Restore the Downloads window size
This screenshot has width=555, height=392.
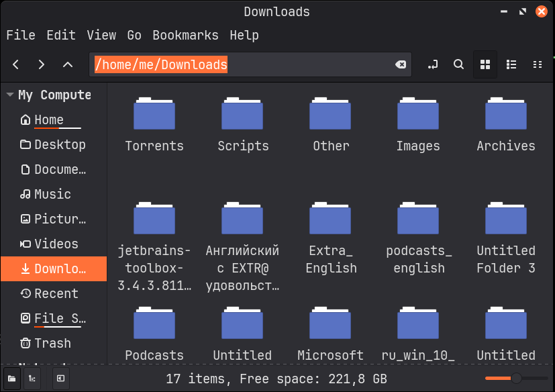pyautogui.click(x=523, y=11)
